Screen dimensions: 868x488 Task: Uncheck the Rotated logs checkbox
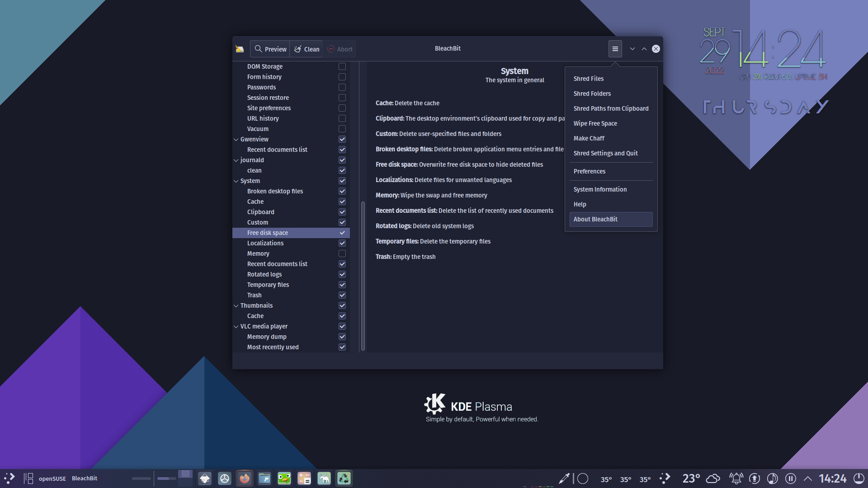342,274
